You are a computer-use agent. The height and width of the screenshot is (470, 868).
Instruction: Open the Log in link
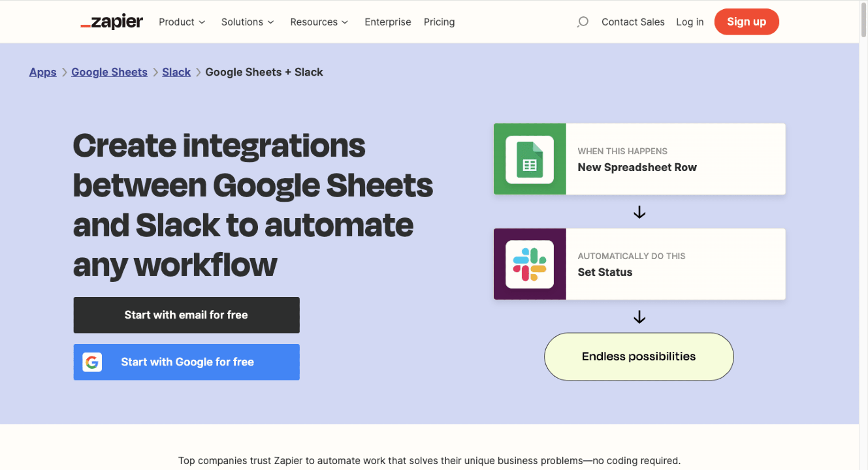(x=690, y=22)
